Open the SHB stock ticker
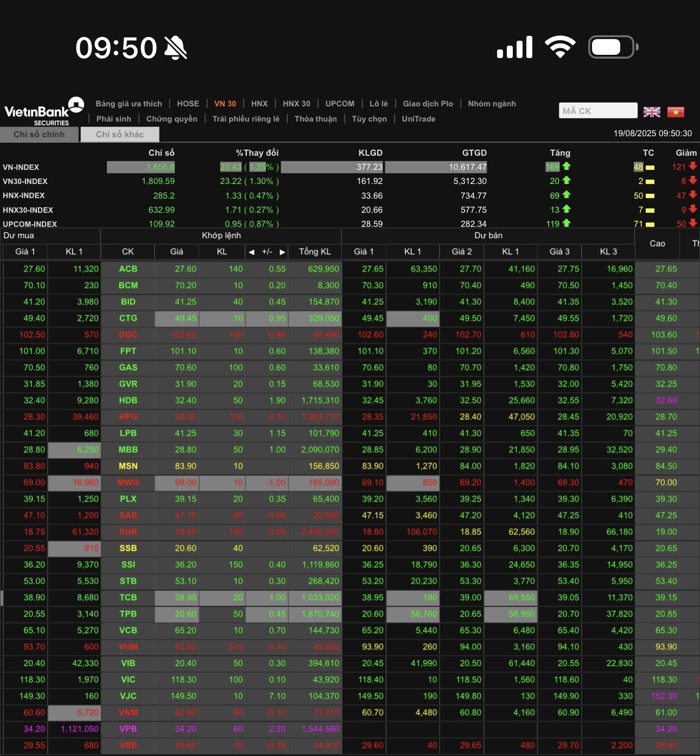This screenshot has height=756, width=700. [128, 532]
